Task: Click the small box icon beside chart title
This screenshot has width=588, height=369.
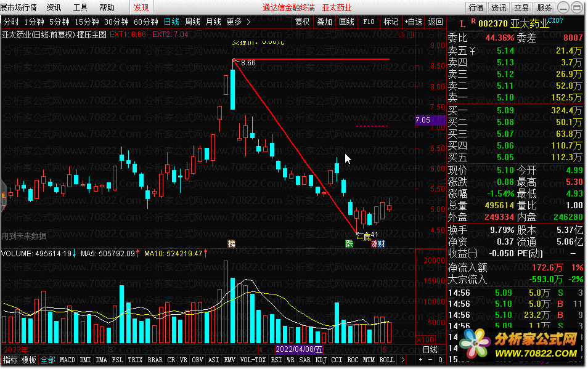Action: [410, 35]
